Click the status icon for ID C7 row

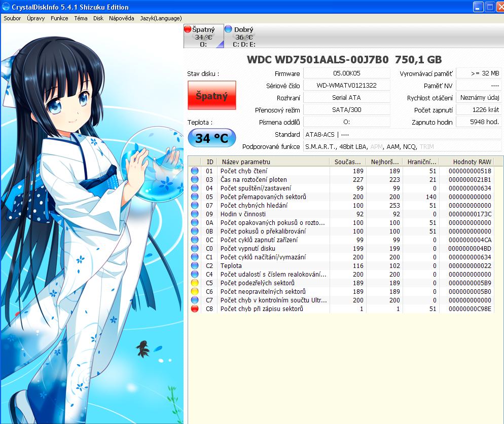point(195,300)
